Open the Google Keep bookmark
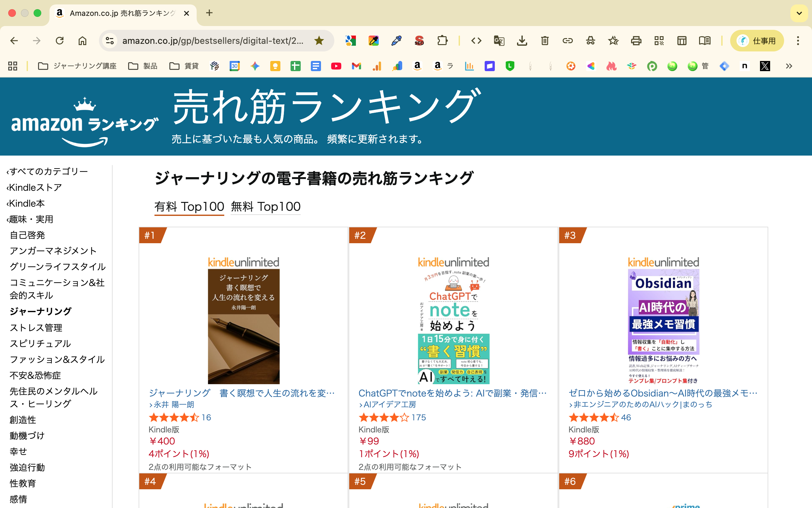Image resolution: width=812 pixels, height=508 pixels. [275, 66]
